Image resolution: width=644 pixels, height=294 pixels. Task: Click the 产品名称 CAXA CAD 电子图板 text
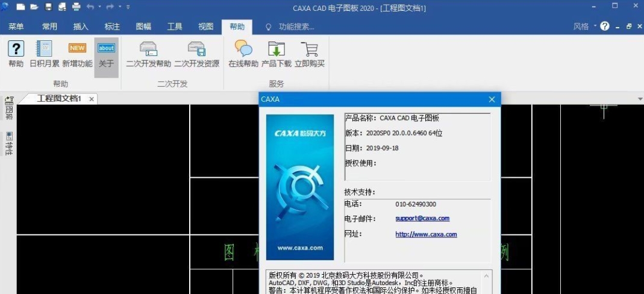point(392,118)
